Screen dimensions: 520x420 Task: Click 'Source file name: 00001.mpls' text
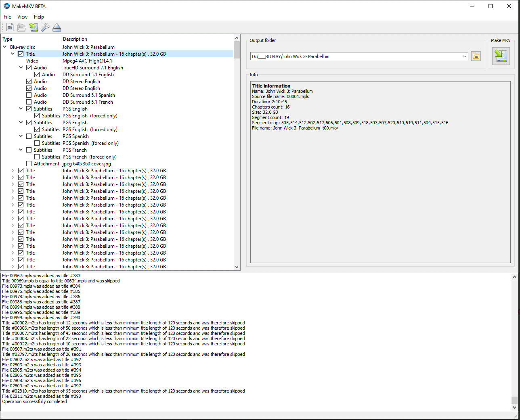[280, 96]
